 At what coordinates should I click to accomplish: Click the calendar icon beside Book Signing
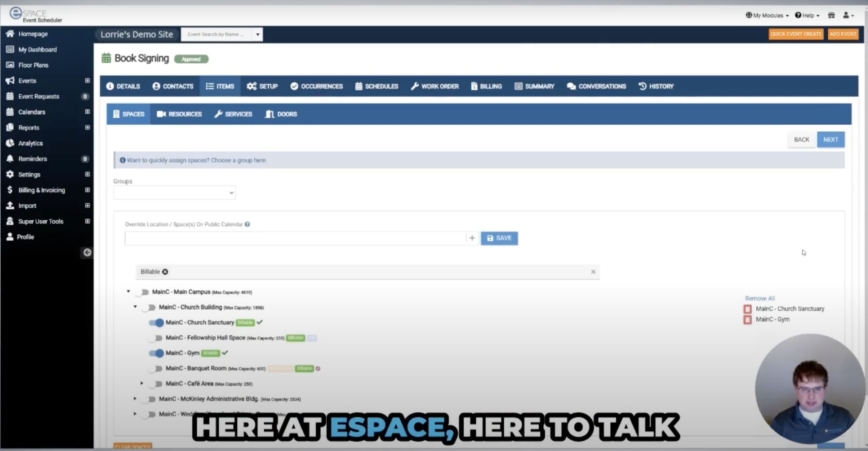[106, 58]
